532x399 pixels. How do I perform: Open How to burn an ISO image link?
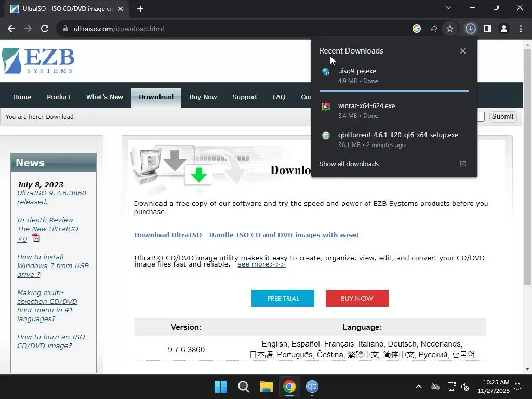51,341
